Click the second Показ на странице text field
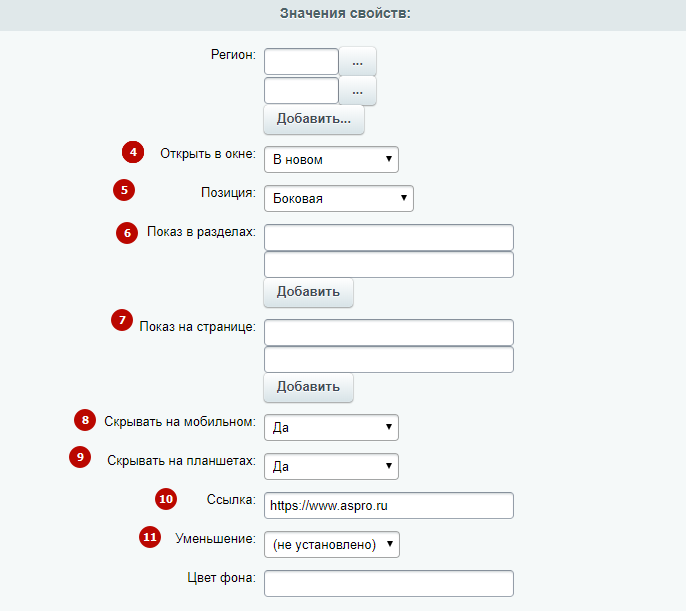Screen dimensions: 686x611 point(388,360)
